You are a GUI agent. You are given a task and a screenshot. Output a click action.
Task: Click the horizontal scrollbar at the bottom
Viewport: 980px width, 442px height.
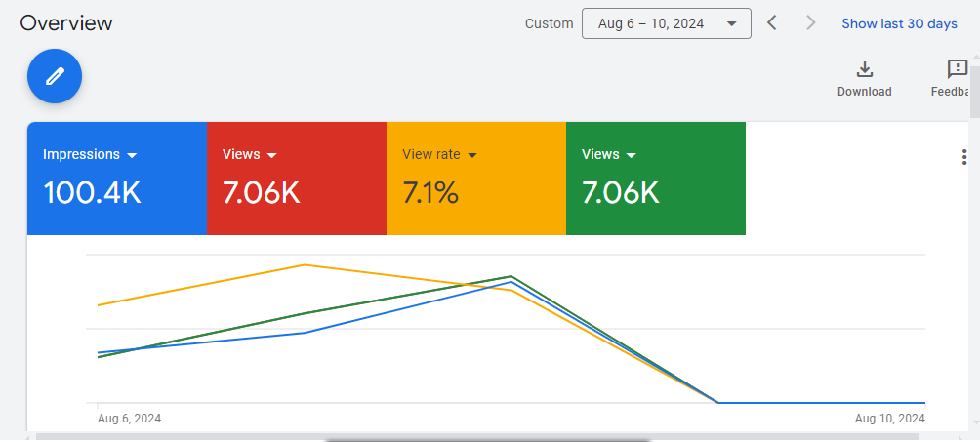[x=488, y=439]
